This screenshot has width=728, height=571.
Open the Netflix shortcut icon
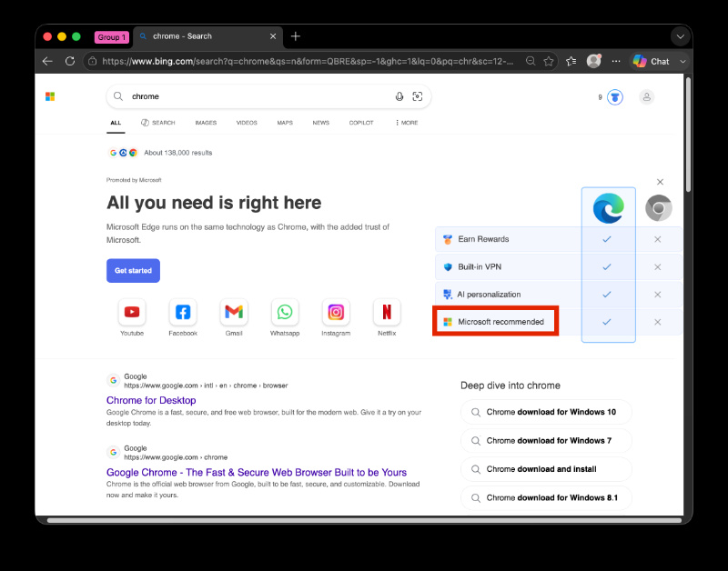click(x=387, y=312)
